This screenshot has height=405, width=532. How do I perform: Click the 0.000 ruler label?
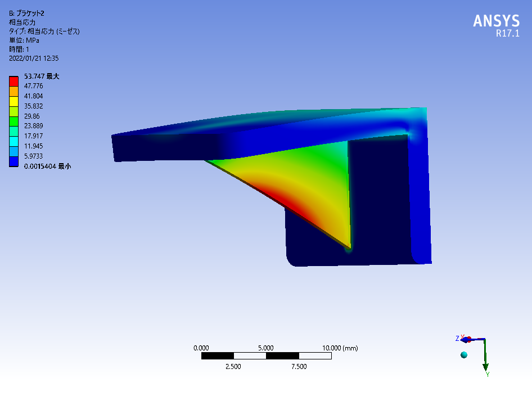coord(201,348)
